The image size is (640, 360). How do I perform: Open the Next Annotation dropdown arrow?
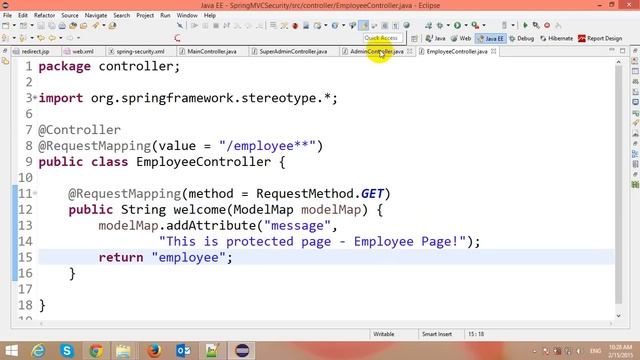point(14,38)
